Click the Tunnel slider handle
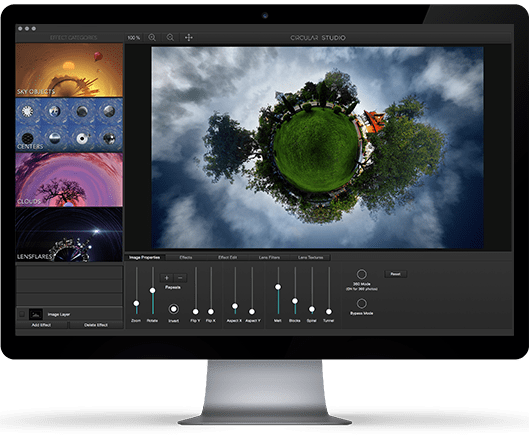529x439 pixels. point(329,311)
